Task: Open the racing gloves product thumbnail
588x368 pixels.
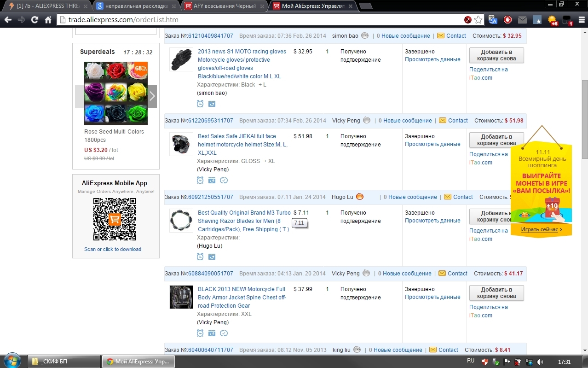Action: coord(181,59)
